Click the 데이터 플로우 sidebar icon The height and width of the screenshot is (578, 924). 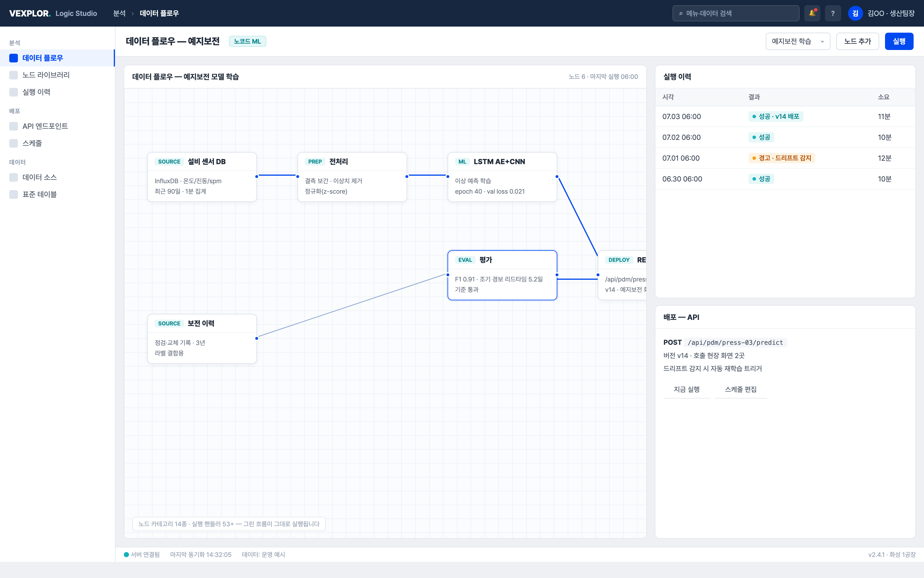pos(13,58)
